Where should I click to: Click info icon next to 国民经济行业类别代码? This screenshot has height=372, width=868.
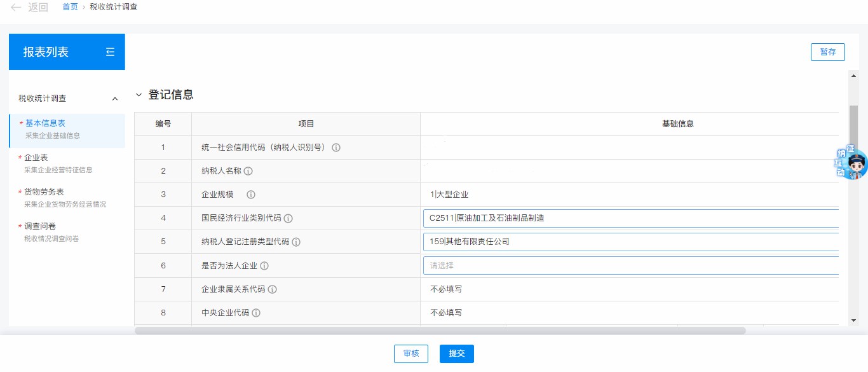point(288,218)
